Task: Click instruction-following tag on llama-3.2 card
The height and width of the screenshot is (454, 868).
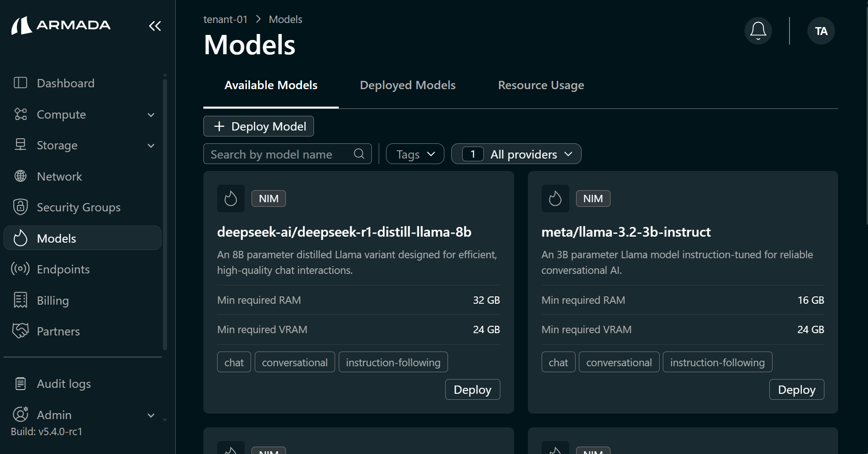Action: pos(717,362)
